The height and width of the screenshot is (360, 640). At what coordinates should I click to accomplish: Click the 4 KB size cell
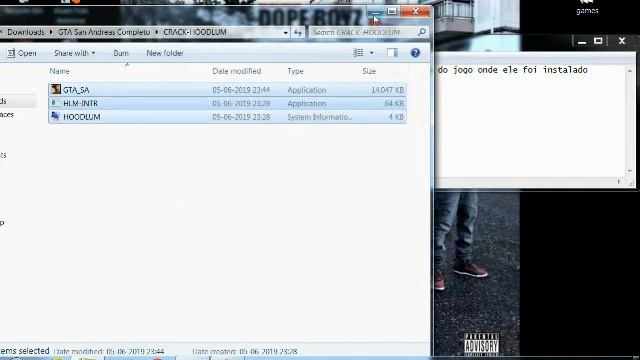click(x=396, y=117)
